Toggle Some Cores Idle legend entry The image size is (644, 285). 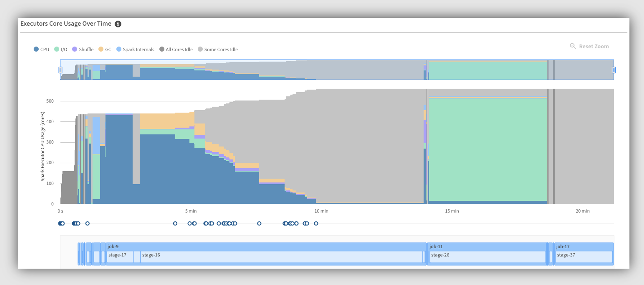point(218,49)
